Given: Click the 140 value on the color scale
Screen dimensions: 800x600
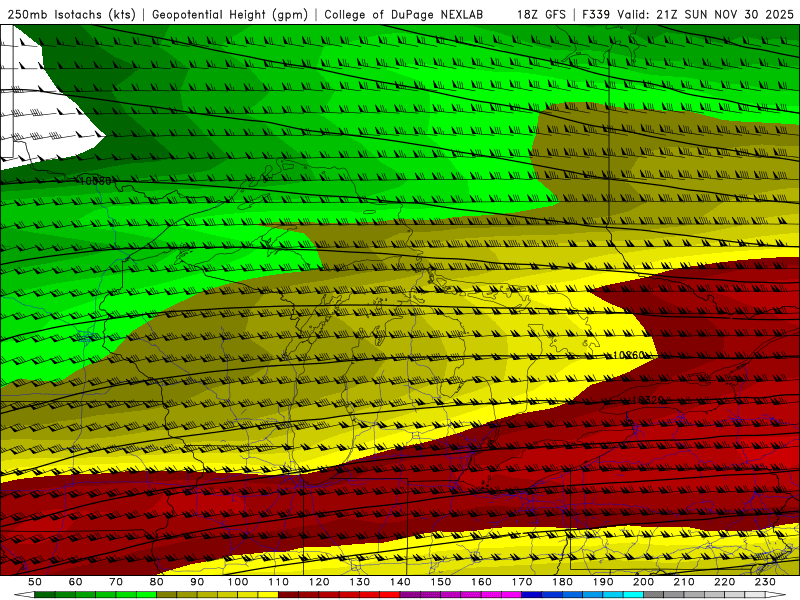Looking at the screenshot, I should pos(400,582).
